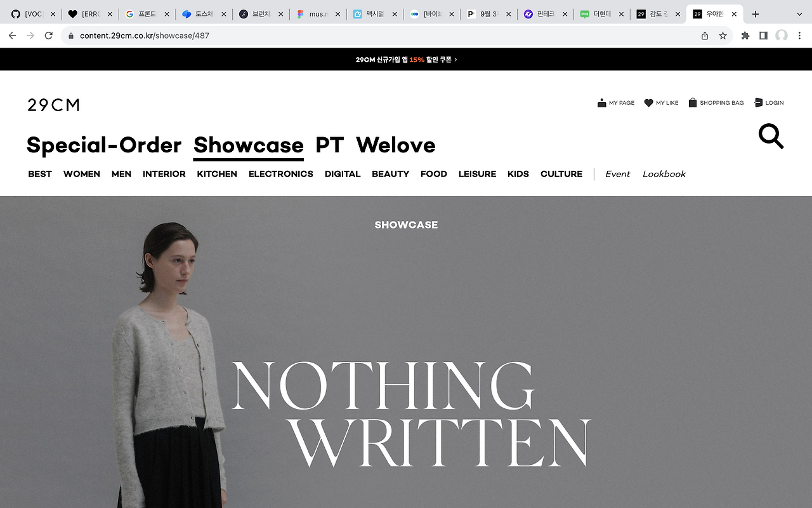The width and height of the screenshot is (812, 508).
Task: Click the share page icon in address bar
Action: click(705, 36)
